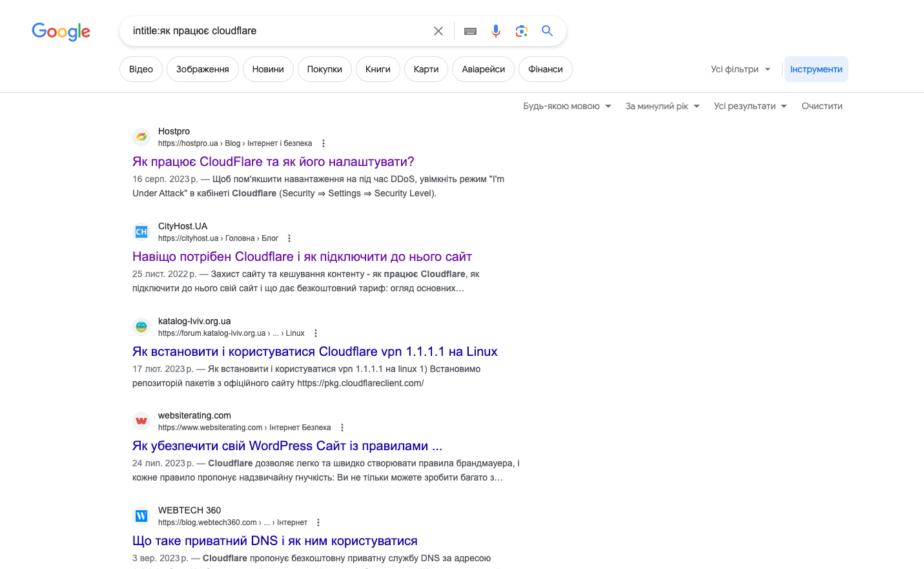
Task: Click the magnifying glass search icon
Action: pos(548,31)
